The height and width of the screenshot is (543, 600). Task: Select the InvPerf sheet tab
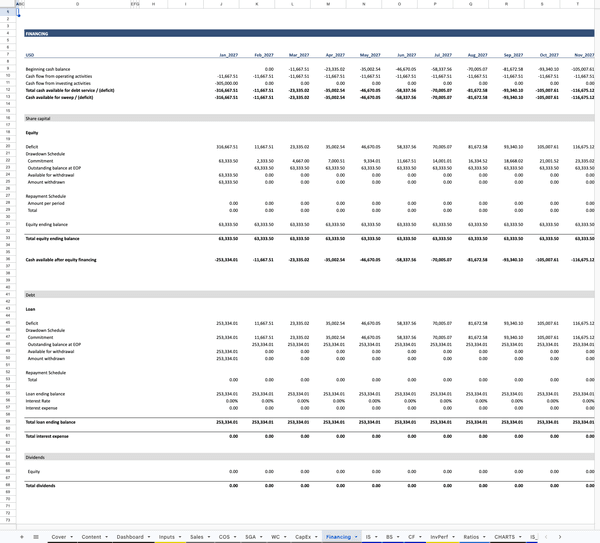pyautogui.click(x=439, y=537)
